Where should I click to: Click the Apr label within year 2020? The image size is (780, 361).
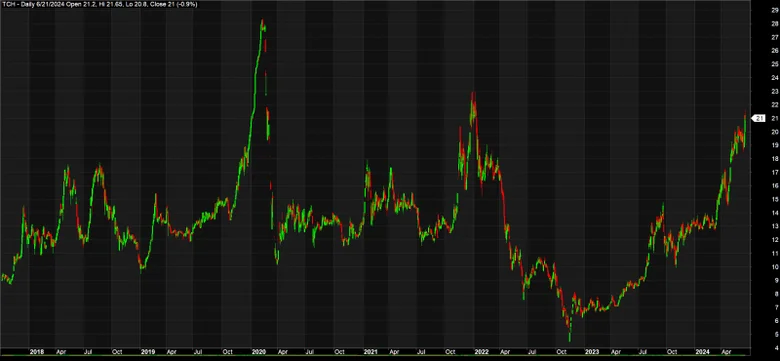284,352
